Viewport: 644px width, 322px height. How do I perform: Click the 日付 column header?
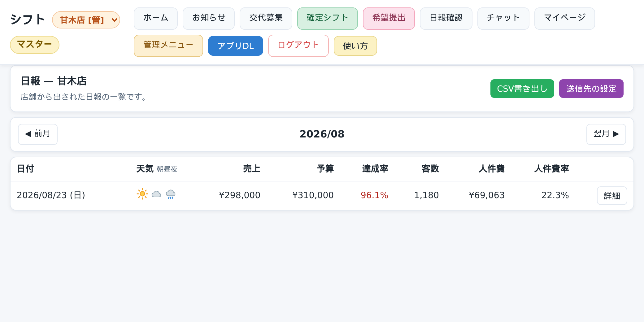[x=25, y=169]
